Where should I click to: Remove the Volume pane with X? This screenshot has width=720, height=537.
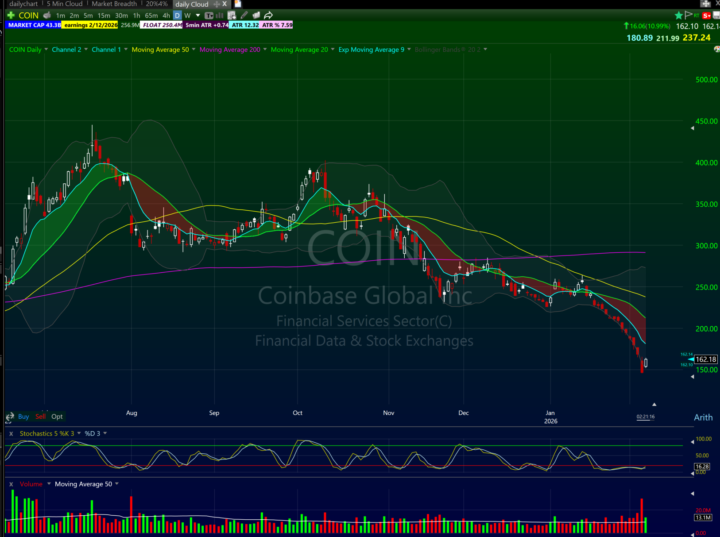tap(11, 484)
